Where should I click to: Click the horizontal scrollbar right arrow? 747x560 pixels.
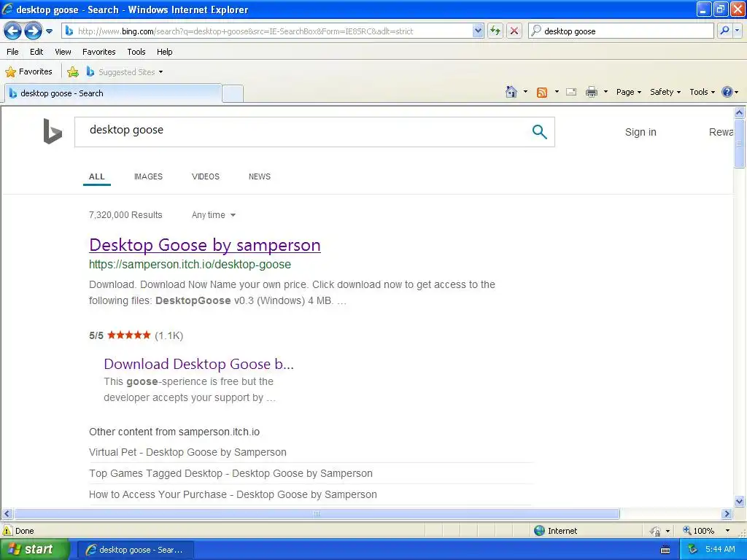tap(727, 513)
